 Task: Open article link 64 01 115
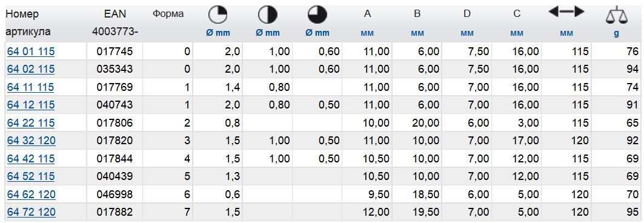(31, 52)
